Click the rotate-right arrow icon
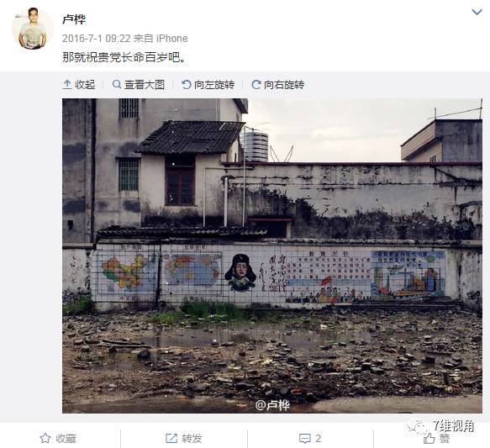Screen dimensions: 490x448 pyautogui.click(x=256, y=85)
